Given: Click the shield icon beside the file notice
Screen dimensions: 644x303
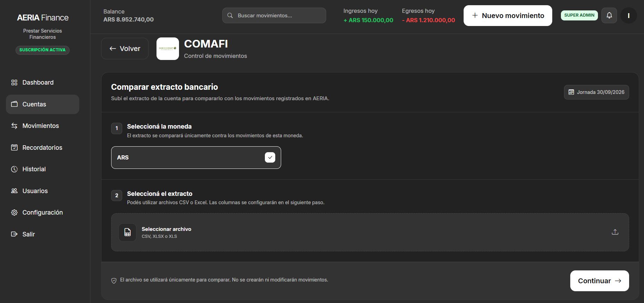Looking at the screenshot, I should point(114,280).
